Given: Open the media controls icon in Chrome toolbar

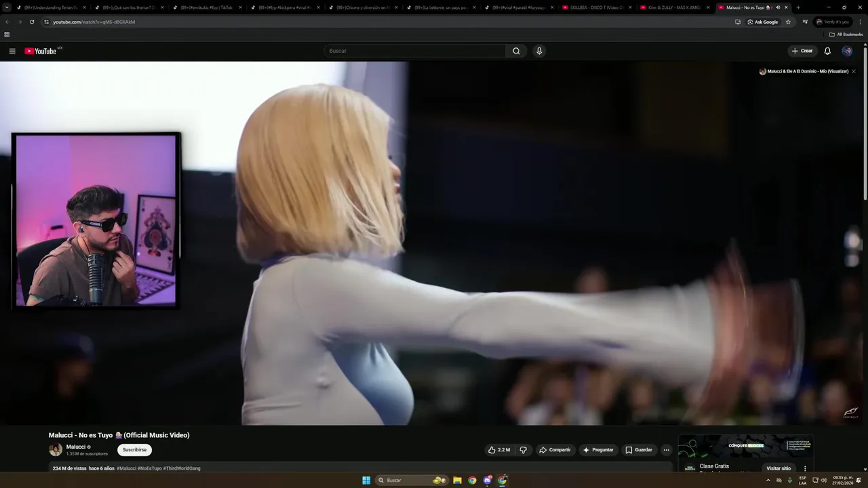Looking at the screenshot, I should point(805,22).
